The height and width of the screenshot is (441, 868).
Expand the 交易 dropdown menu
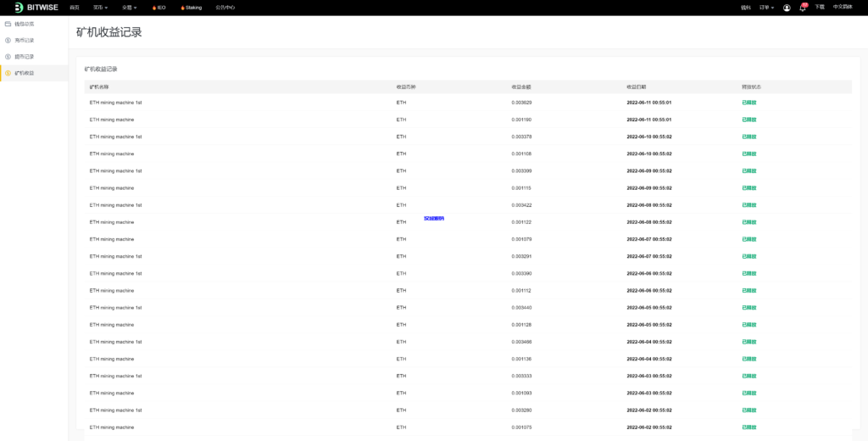click(x=129, y=8)
